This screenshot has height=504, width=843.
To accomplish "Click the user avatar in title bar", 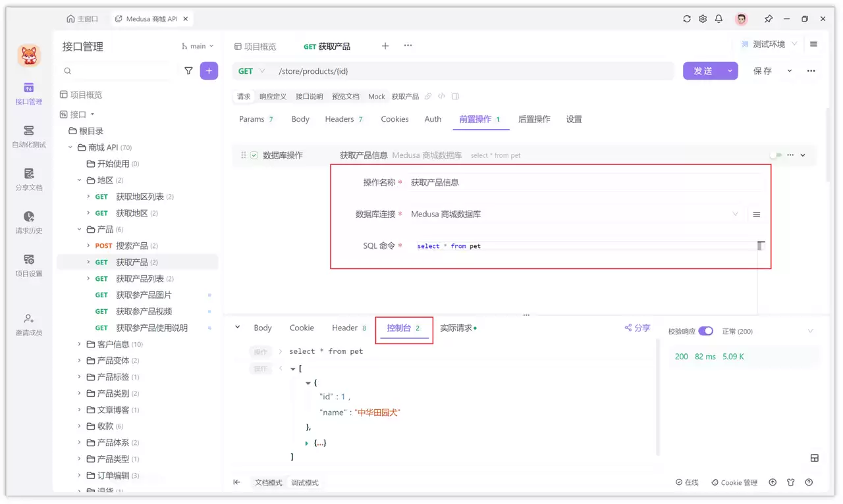I will pos(742,19).
